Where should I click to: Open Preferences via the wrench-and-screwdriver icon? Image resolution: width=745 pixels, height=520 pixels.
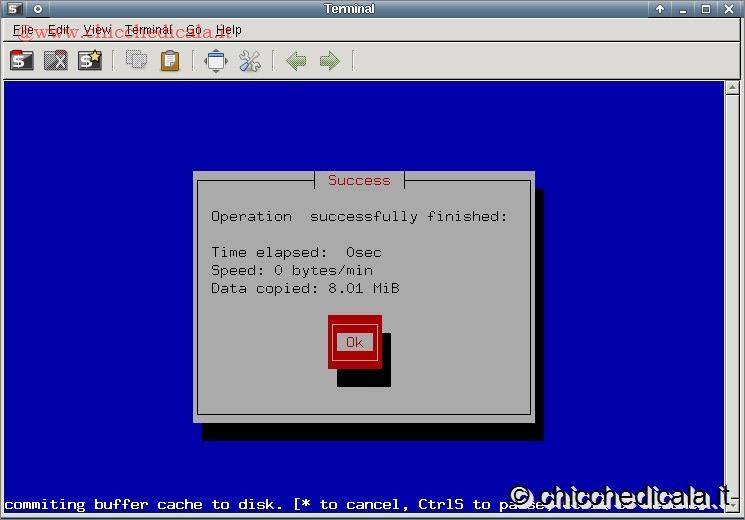(250, 60)
